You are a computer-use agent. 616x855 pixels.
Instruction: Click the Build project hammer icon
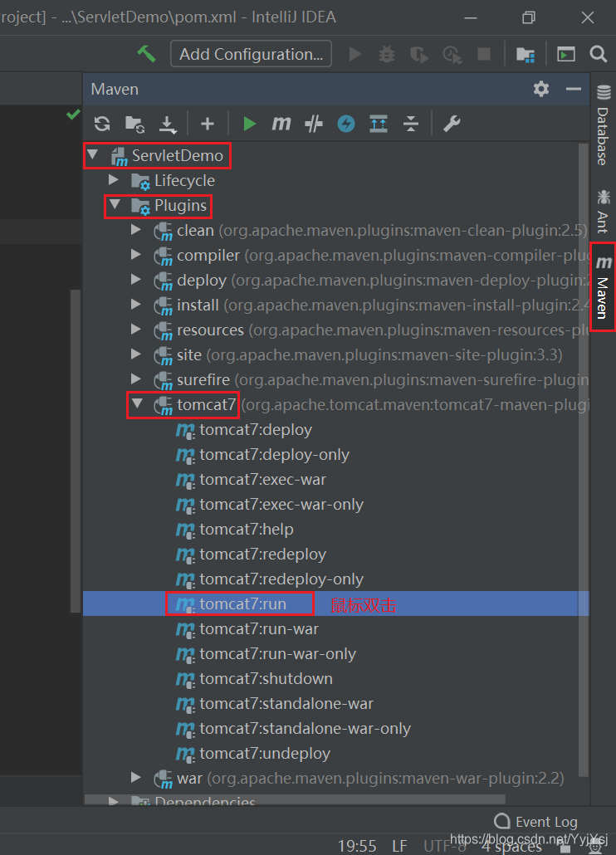pos(146,54)
